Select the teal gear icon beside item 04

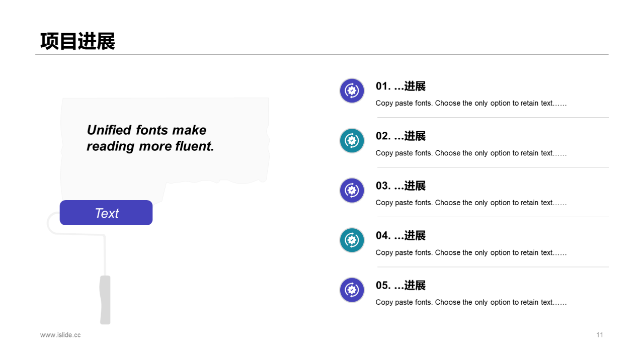coord(352,240)
